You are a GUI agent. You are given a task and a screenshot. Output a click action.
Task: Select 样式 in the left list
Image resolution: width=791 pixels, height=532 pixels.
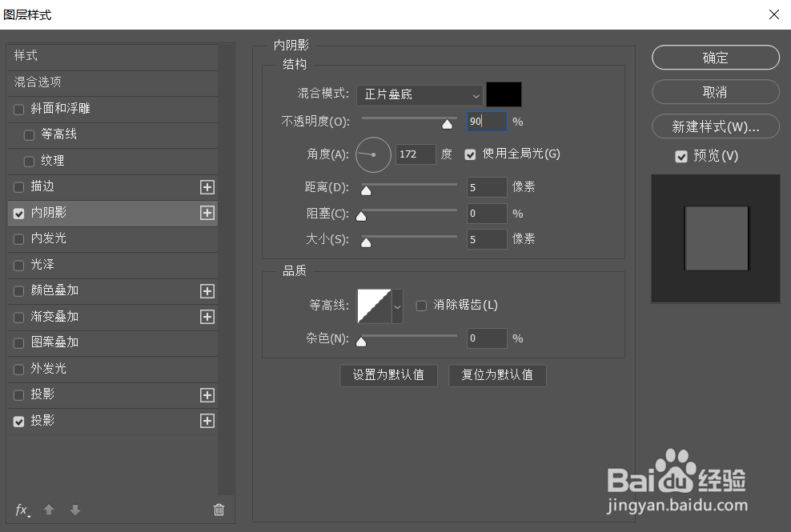113,56
